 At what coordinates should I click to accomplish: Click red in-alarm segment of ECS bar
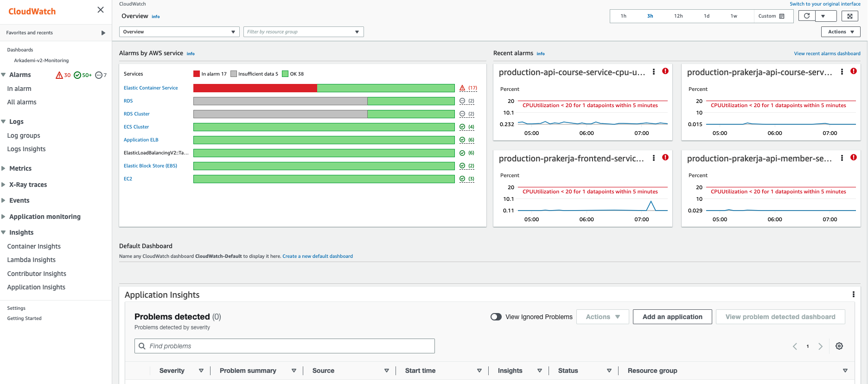click(x=255, y=88)
